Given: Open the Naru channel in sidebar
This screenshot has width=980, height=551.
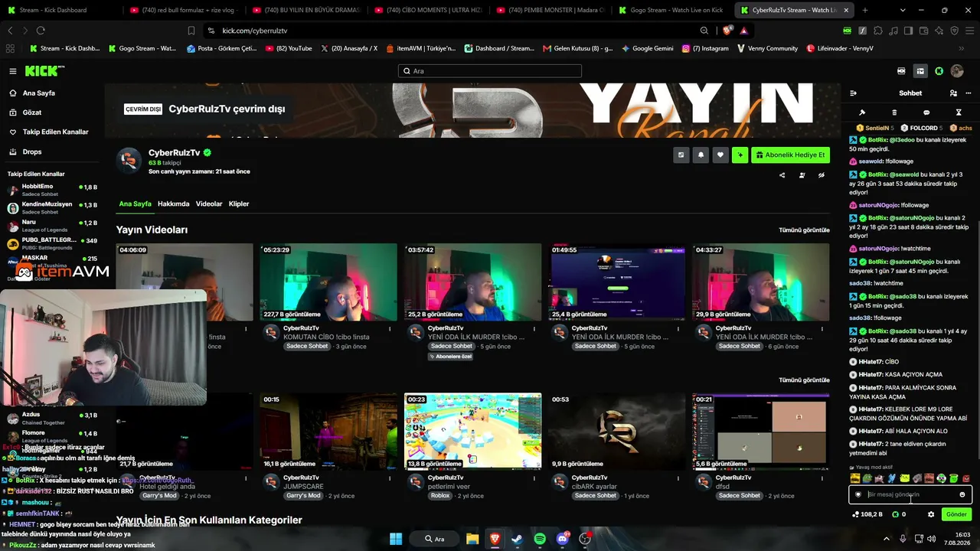Looking at the screenshot, I should point(52,226).
